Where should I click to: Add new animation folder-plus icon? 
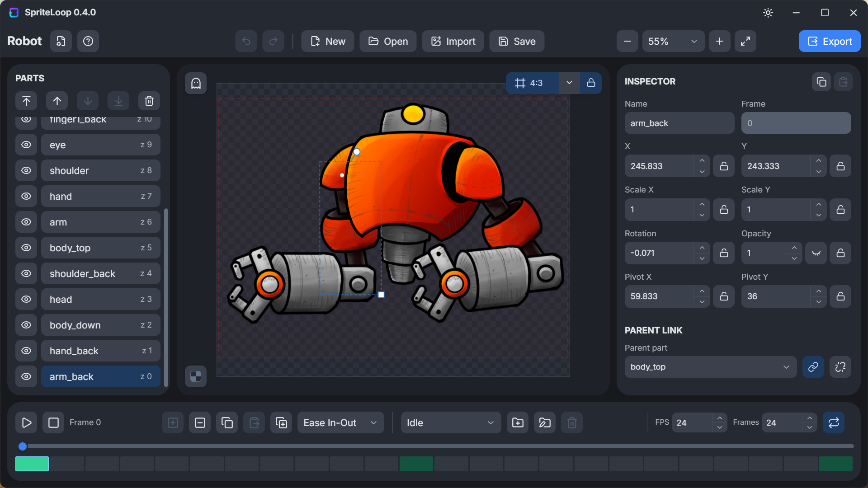point(518,423)
